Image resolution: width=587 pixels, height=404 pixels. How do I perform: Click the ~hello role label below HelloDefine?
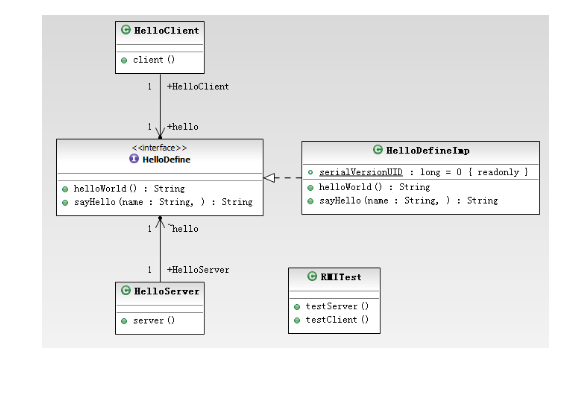pyautogui.click(x=183, y=228)
